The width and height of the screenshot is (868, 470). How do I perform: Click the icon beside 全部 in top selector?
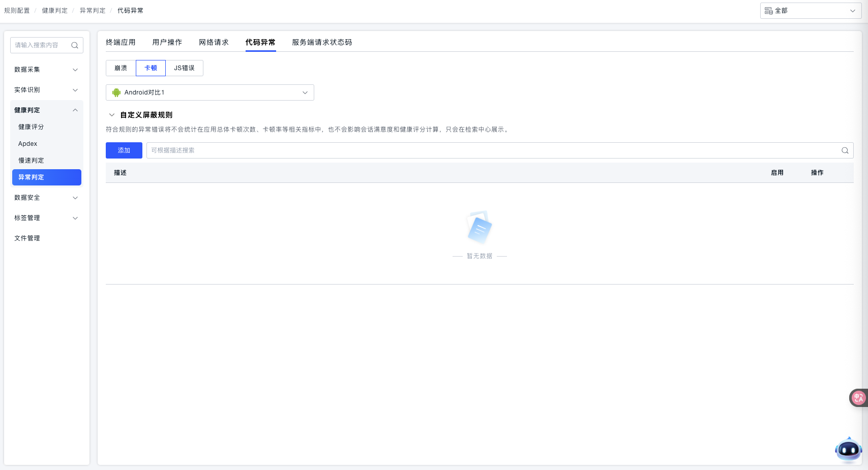pyautogui.click(x=768, y=11)
